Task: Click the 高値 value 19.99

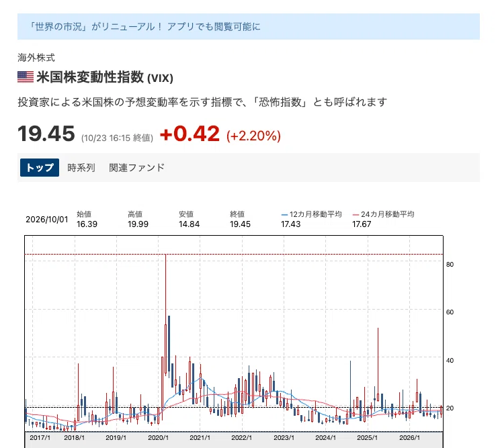Action: pos(138,224)
